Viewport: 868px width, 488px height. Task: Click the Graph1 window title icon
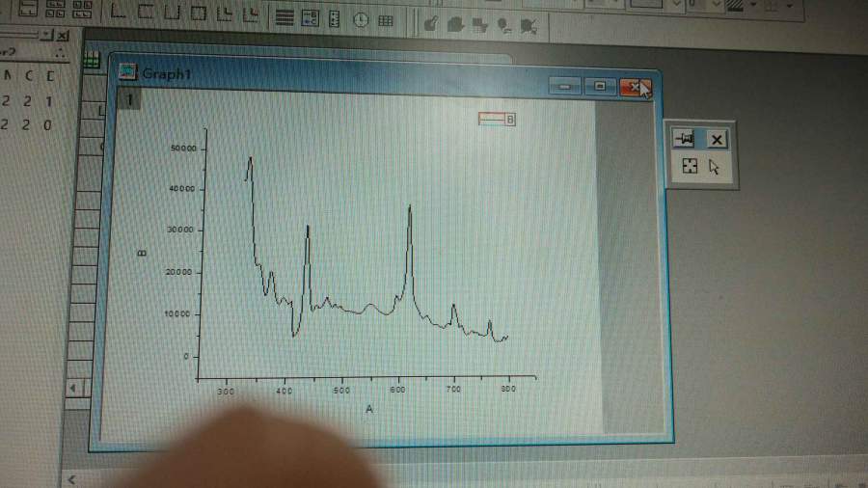[x=128, y=72]
